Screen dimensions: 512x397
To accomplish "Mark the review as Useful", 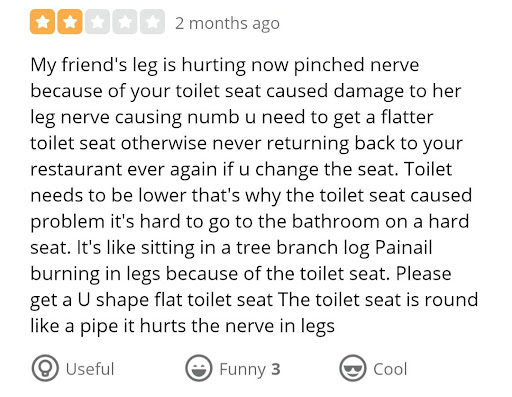I will (73, 368).
